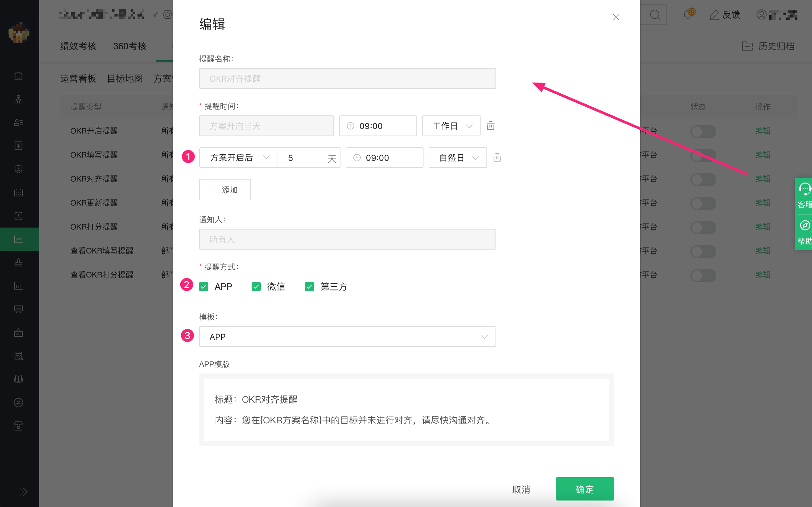The image size is (812, 507).
Task: Click 取消 to cancel editing
Action: [521, 489]
